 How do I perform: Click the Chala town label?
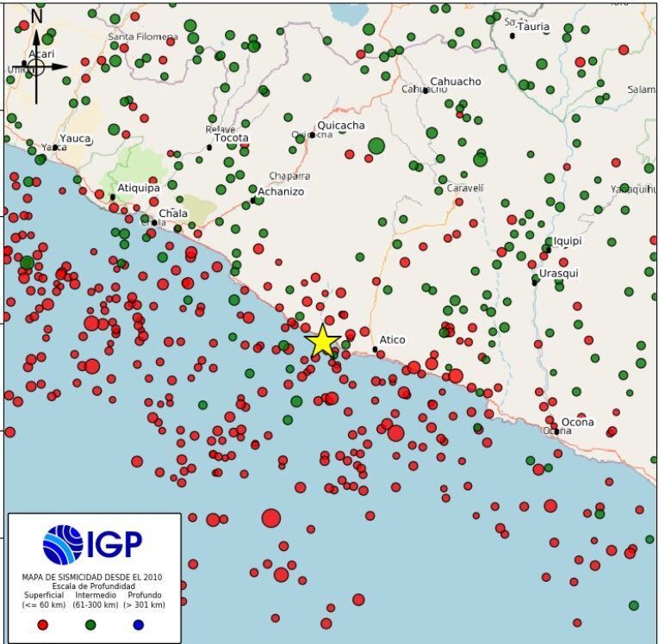click(x=173, y=214)
